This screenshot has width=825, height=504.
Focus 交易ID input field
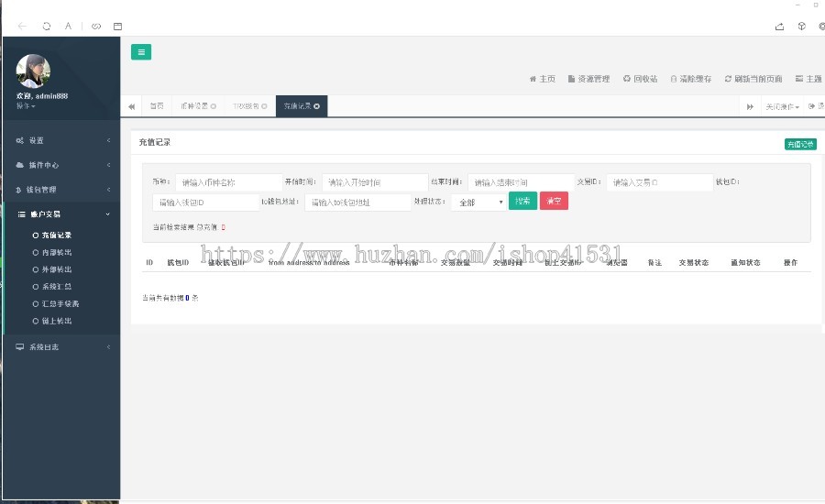coord(660,182)
